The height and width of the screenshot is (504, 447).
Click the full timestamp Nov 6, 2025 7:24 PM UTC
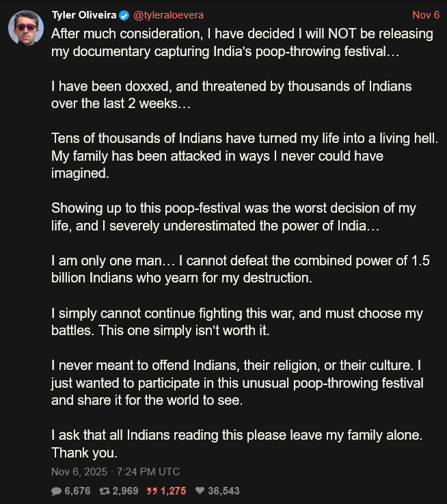(x=116, y=472)
